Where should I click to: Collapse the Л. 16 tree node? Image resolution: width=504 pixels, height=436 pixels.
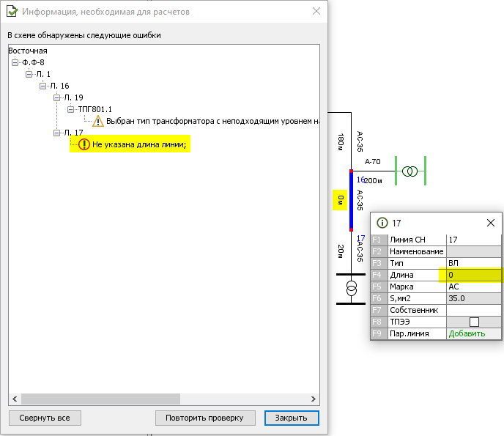(x=42, y=86)
